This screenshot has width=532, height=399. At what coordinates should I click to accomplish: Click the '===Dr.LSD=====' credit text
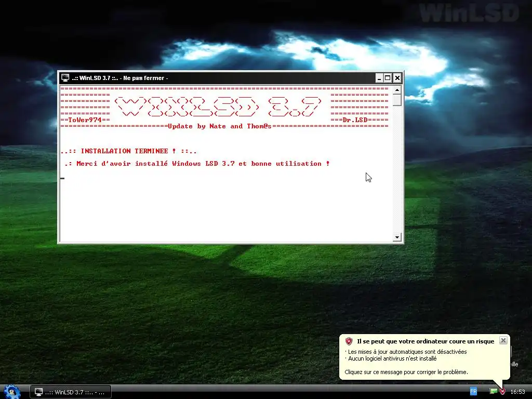[360, 120]
